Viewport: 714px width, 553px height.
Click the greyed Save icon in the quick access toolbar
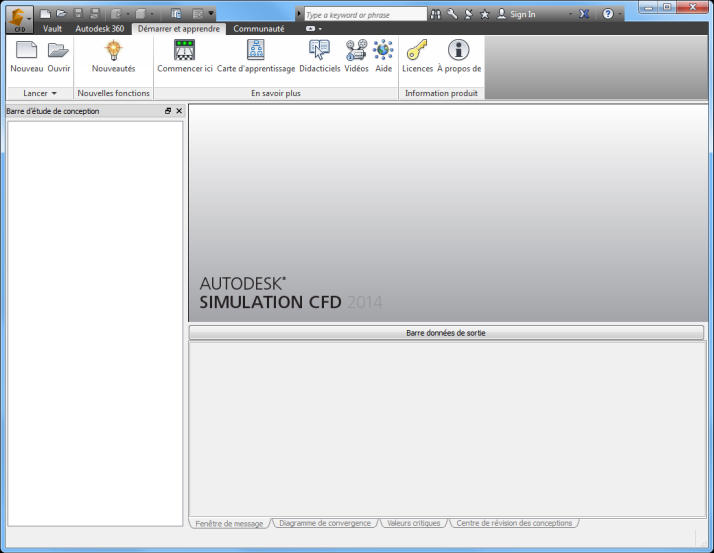[x=78, y=14]
